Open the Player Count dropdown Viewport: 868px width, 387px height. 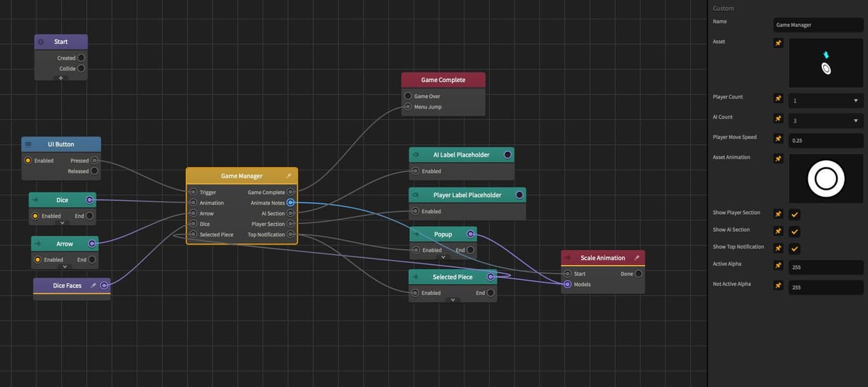826,100
